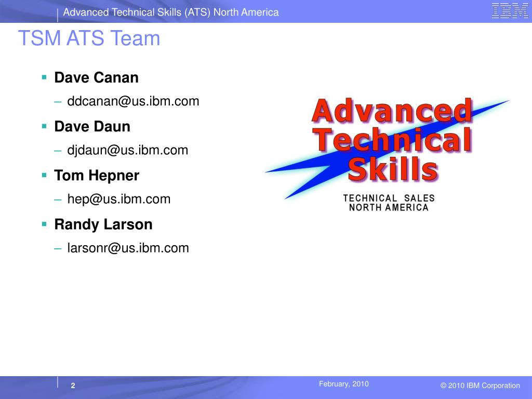
Task: Click the '© 2010 IBM Corporation' footer text
Action: click(480, 385)
